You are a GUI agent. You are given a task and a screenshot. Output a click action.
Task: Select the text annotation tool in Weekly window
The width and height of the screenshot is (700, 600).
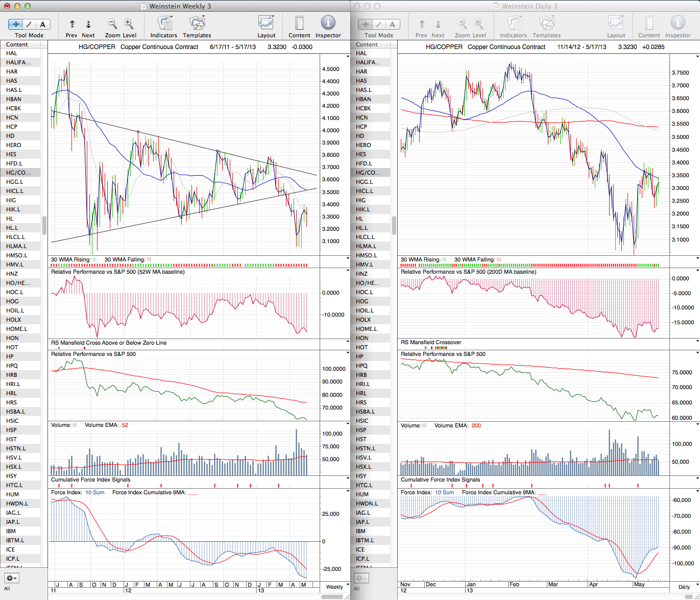[x=42, y=25]
